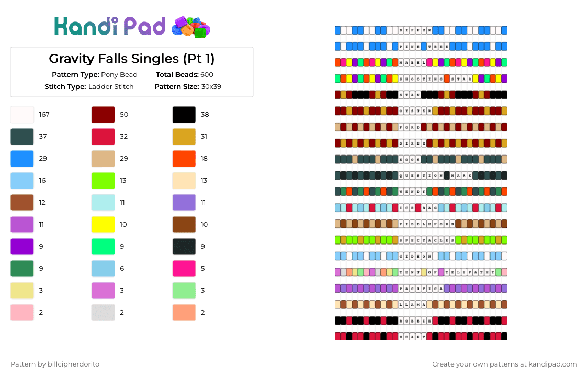Choose the cream swatch beside 13
Image resolution: width=588 pixels, height=377 pixels.
point(184,181)
